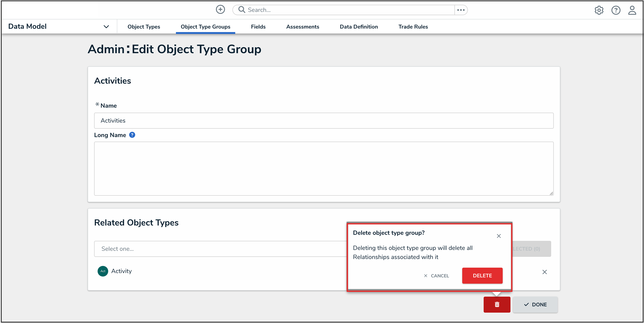The height and width of the screenshot is (323, 644).
Task: Click the Long Name help tooltip icon
Action: tap(132, 135)
